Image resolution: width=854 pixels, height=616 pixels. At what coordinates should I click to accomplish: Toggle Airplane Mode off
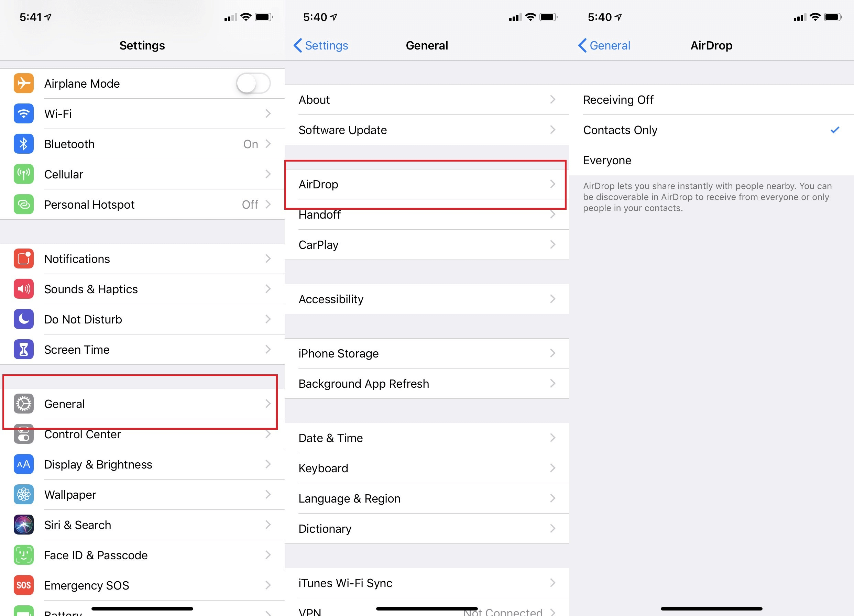pos(253,83)
